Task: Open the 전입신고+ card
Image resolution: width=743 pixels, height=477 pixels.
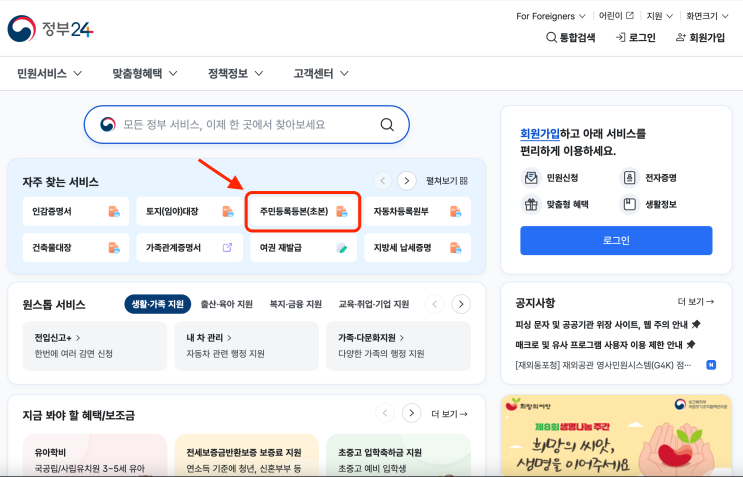Action: [x=95, y=346]
